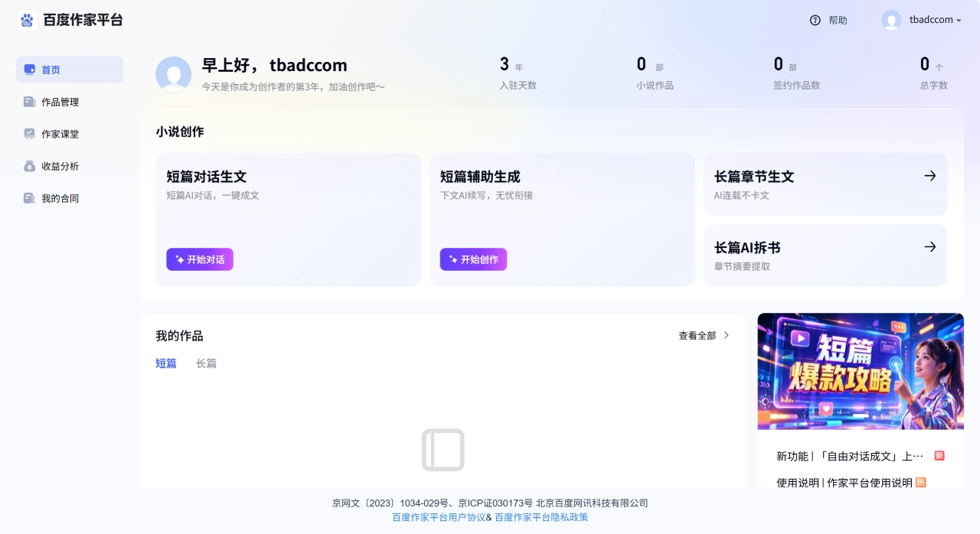The width and height of the screenshot is (980, 534).
Task: Expand the tbadccom account dropdown
Action: click(x=936, y=20)
